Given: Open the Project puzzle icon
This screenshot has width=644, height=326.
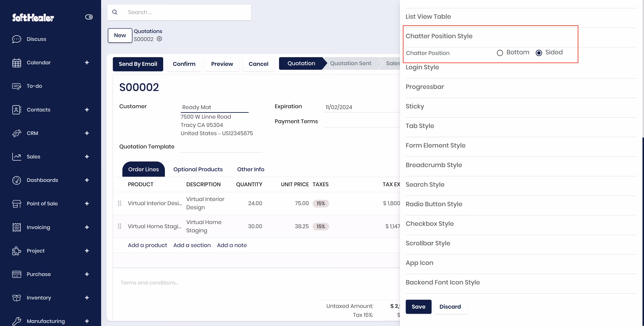Looking at the screenshot, I should point(16,251).
